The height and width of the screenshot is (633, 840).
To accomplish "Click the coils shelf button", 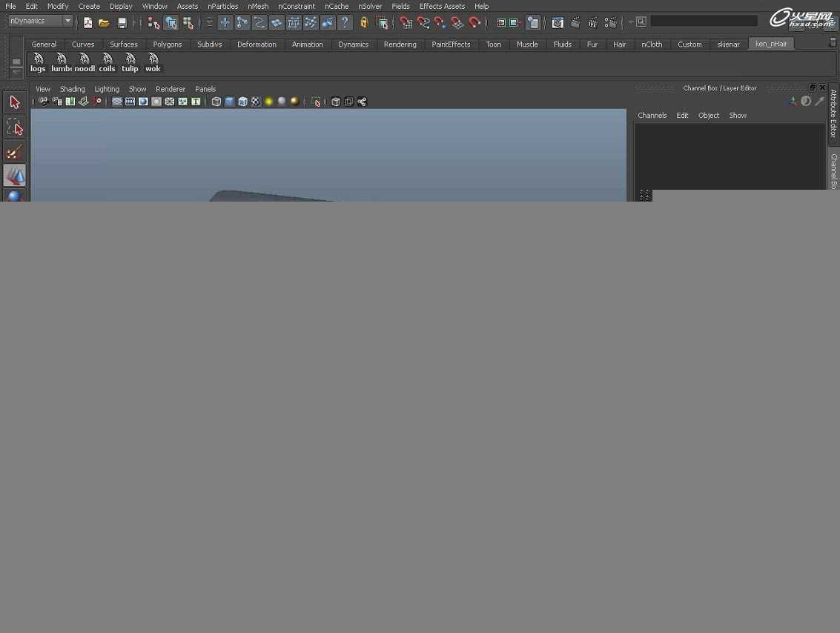I will (x=108, y=63).
